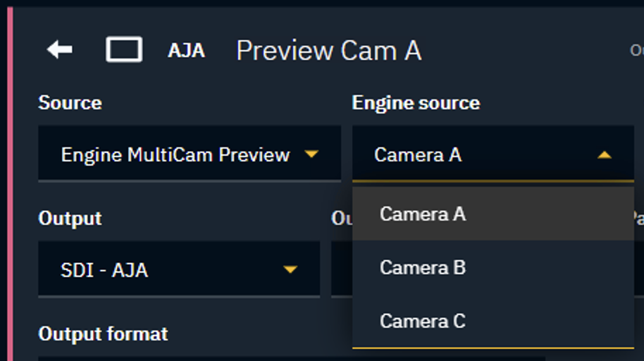Click the partly hidden dropdown right of SDI - AJA
This screenshot has width=644, height=361.
tap(341, 269)
